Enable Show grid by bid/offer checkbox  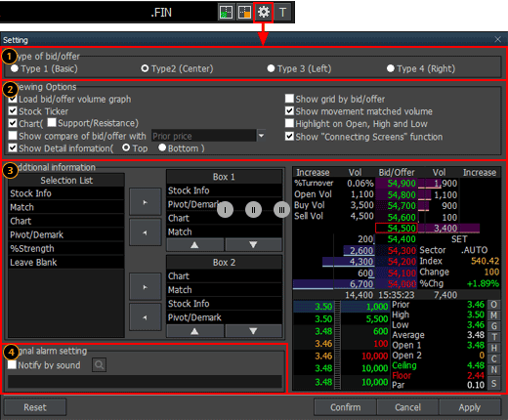pyautogui.click(x=289, y=99)
